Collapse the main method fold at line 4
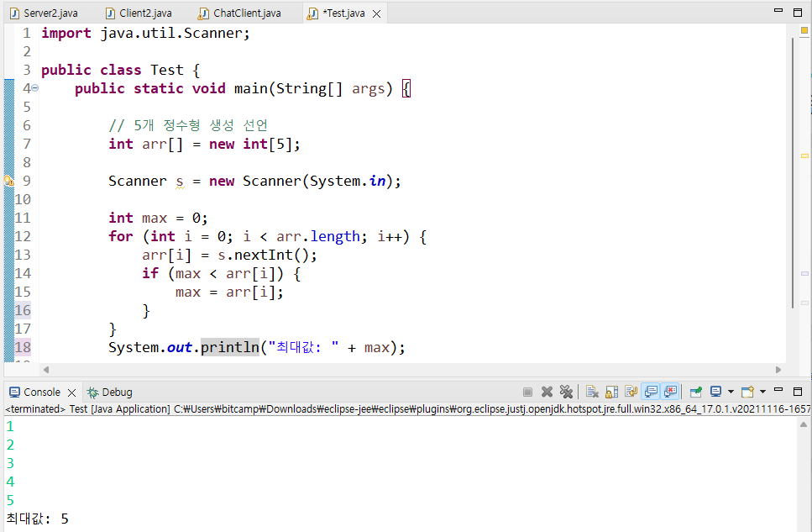This screenshot has width=812, height=532. click(x=35, y=88)
